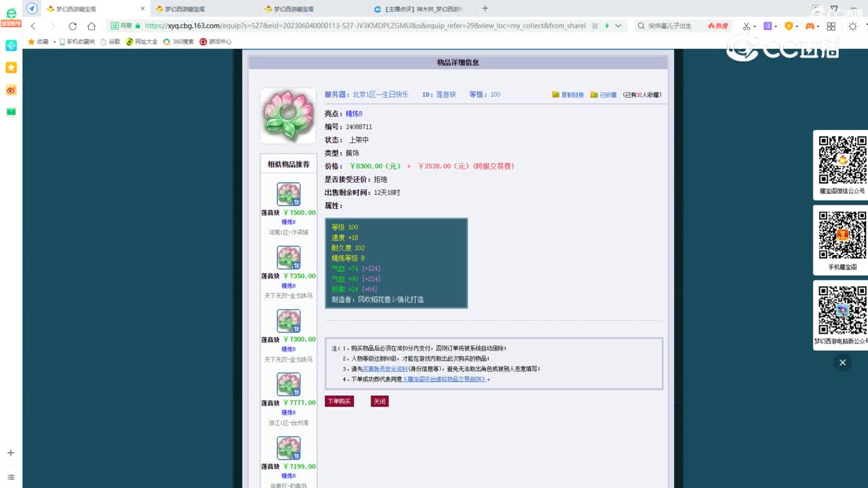Screen dimensions: 868x488
Task: Click the page refresh icon
Action: [x=73, y=26]
